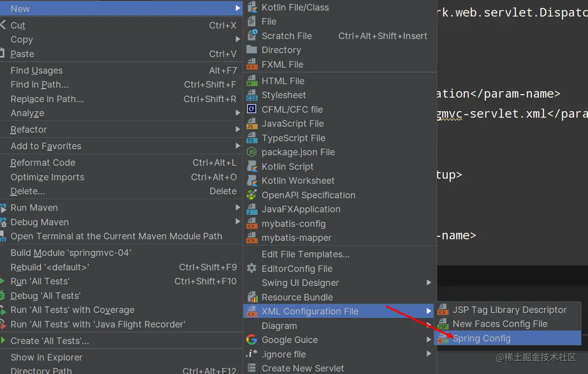
Task: Click the FXML File icon
Action: 252,65
